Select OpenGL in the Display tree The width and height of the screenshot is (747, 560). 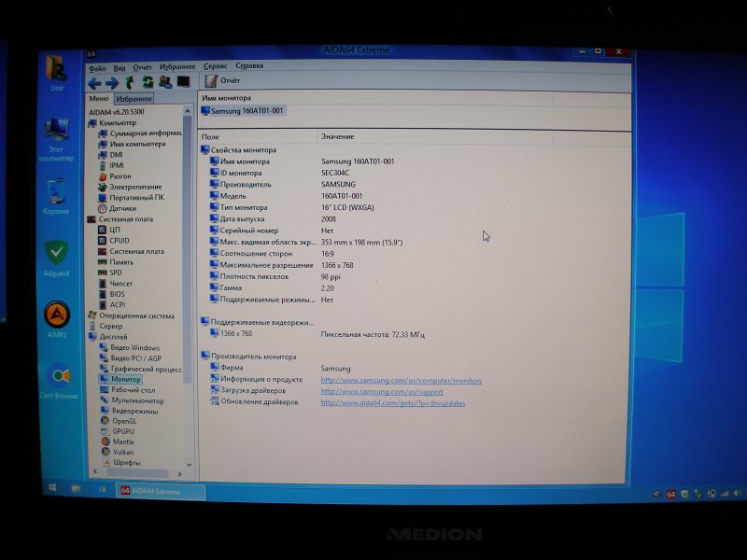[x=124, y=421]
